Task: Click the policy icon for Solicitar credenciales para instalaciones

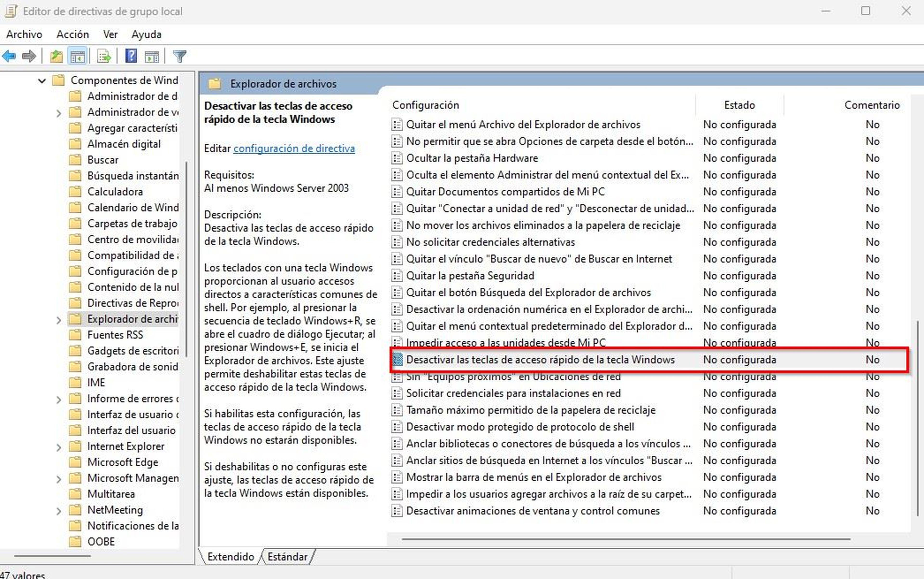Action: pos(397,393)
